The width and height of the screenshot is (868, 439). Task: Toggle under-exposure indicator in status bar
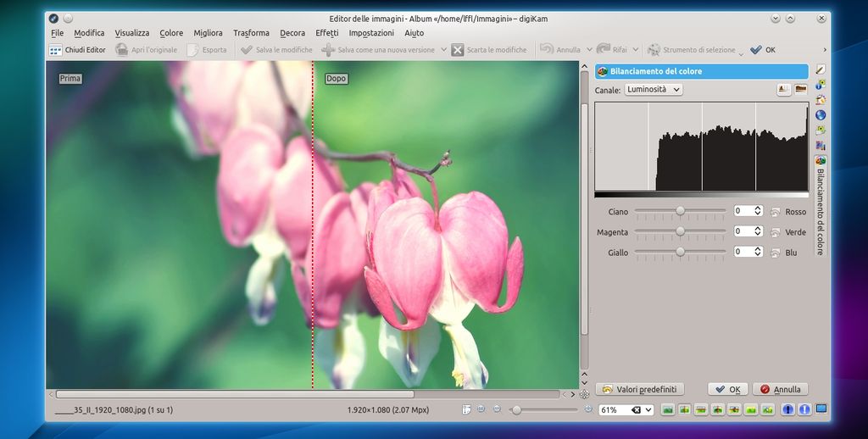pyautogui.click(x=788, y=409)
